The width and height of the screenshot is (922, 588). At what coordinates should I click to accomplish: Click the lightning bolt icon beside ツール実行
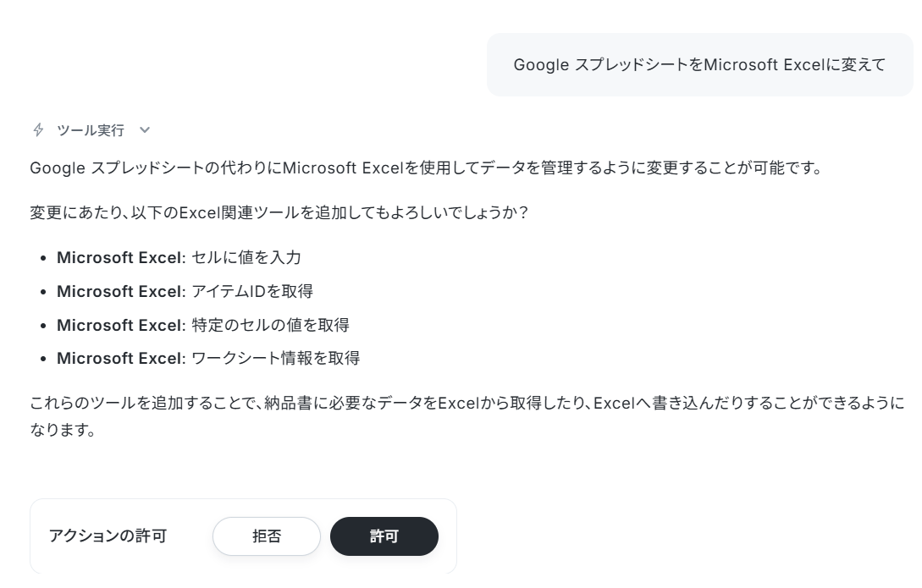click(38, 129)
